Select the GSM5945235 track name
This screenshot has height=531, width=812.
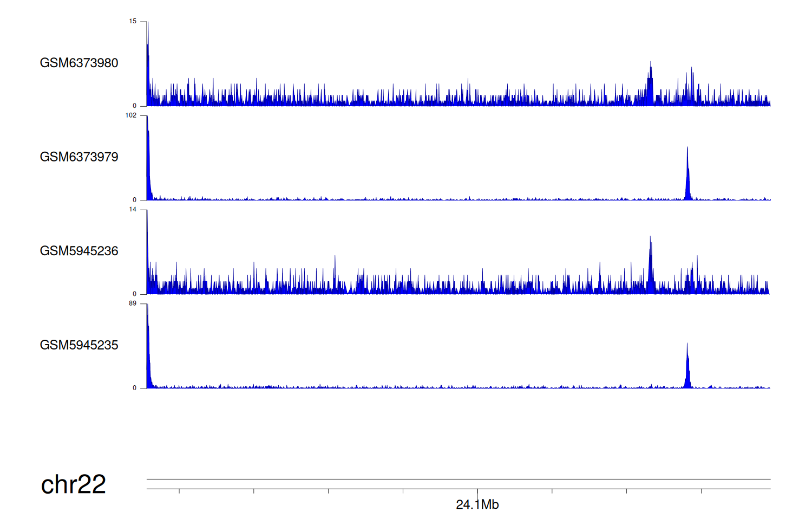pos(79,345)
